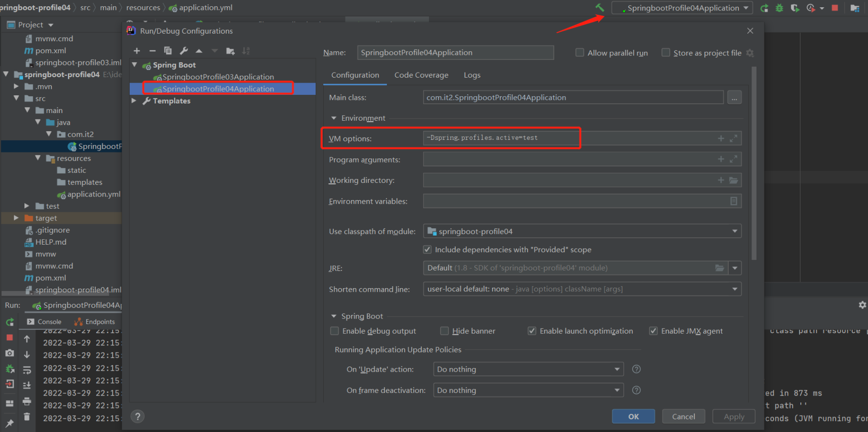
Task: Click the Apply button
Action: pyautogui.click(x=734, y=416)
